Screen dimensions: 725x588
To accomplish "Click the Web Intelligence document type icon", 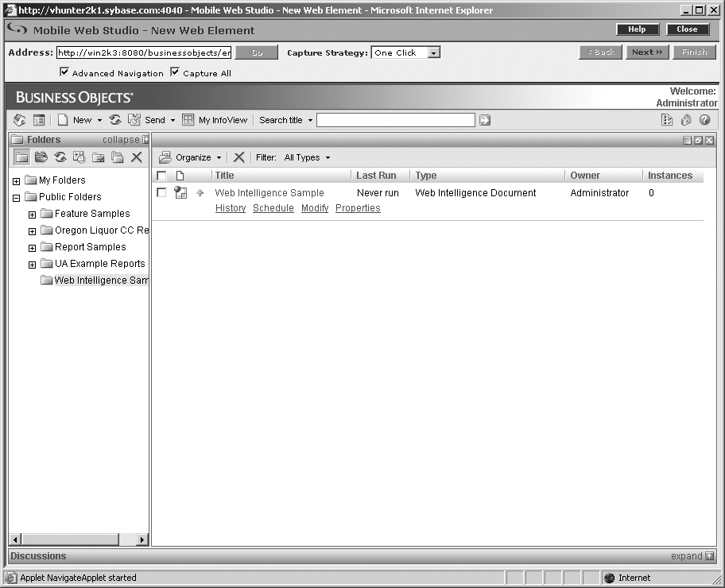I will coord(180,193).
